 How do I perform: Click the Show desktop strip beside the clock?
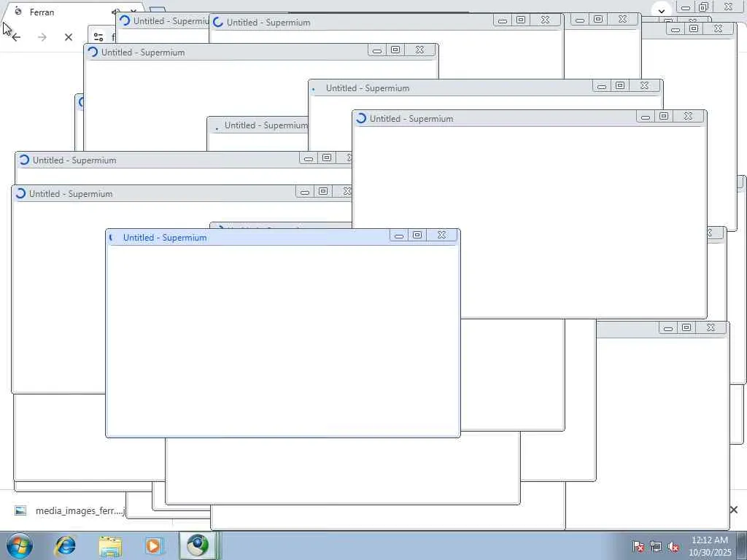[742, 546]
